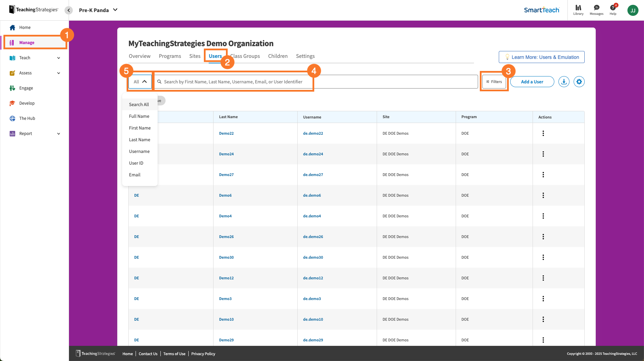Click the Add a User button

pyautogui.click(x=532, y=82)
